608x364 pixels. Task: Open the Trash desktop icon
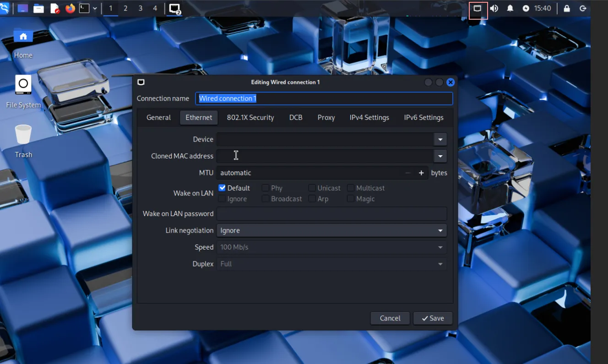click(x=23, y=136)
